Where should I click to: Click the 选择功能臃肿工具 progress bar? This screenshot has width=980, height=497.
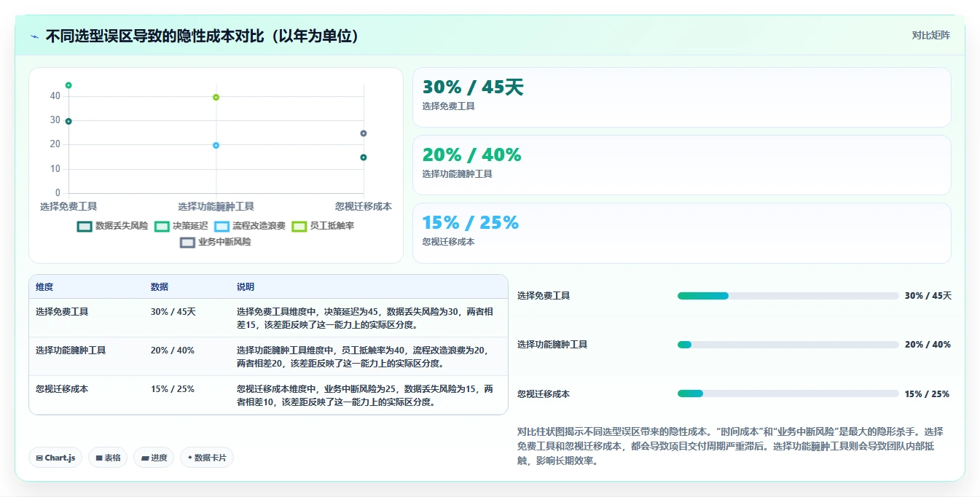(x=788, y=345)
